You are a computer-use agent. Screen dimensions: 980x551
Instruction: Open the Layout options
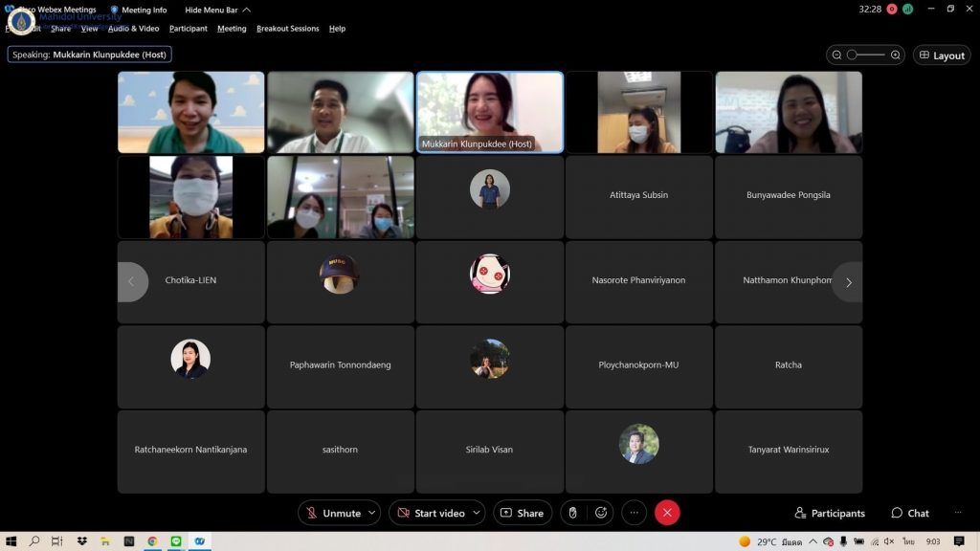(941, 55)
